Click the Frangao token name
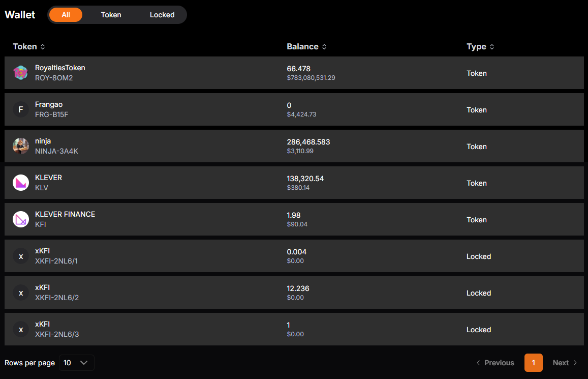This screenshot has width=588, height=379. 49,104
